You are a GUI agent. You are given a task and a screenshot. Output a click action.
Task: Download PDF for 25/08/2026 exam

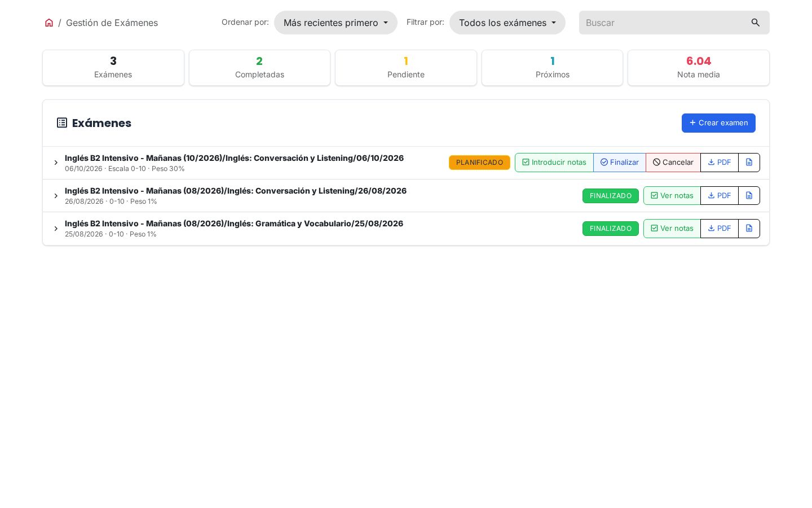point(720,228)
